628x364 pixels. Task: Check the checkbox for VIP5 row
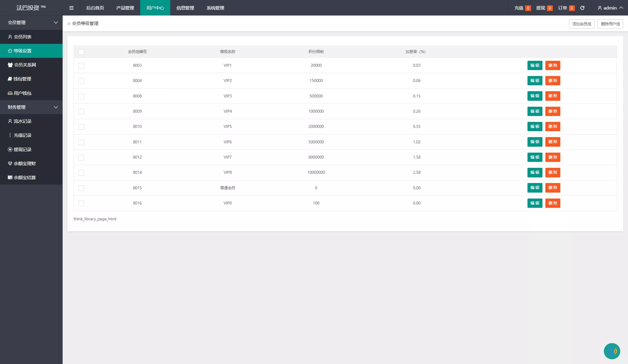pyautogui.click(x=81, y=127)
